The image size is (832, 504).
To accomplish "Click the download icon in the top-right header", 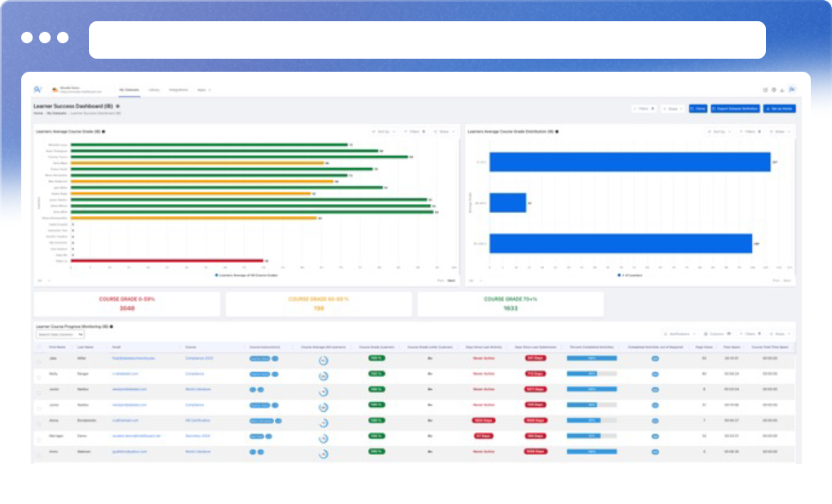I will 782,91.
